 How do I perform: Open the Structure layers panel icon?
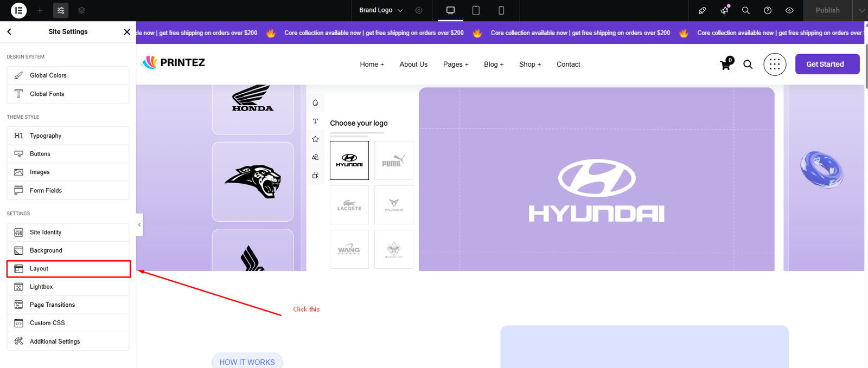click(x=81, y=10)
